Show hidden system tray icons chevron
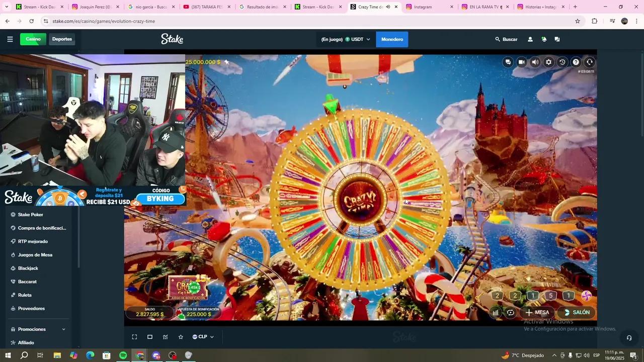 point(554,355)
